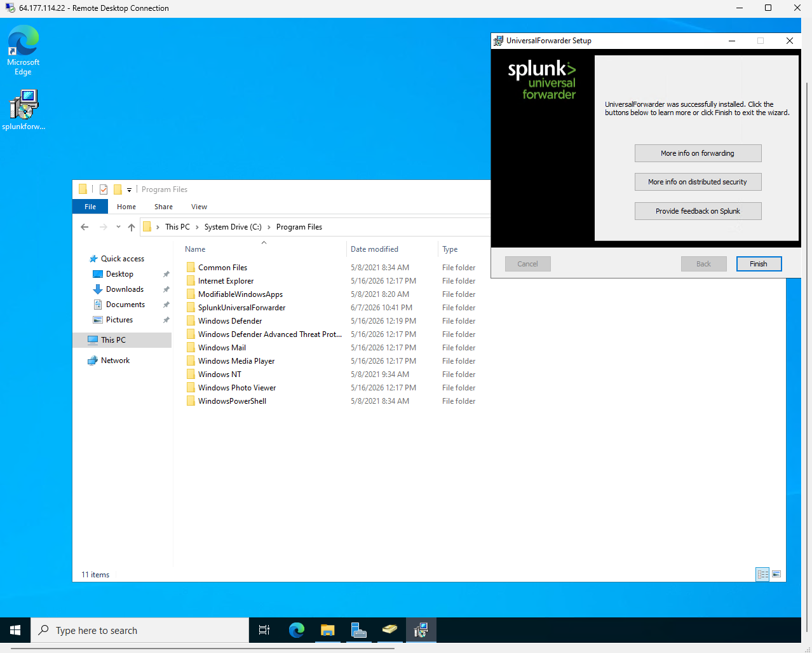Image resolution: width=812 pixels, height=653 pixels.
Task: Switch to the Share ribbon tab
Action: click(163, 207)
